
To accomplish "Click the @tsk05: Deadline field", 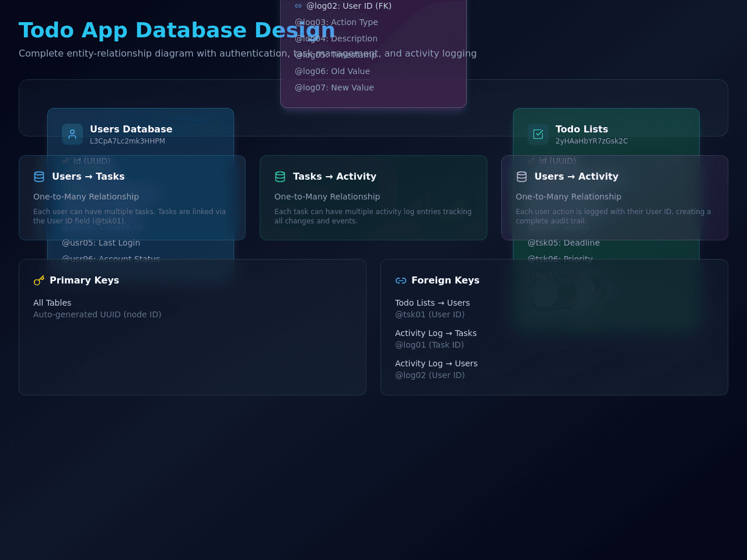I will click(564, 243).
